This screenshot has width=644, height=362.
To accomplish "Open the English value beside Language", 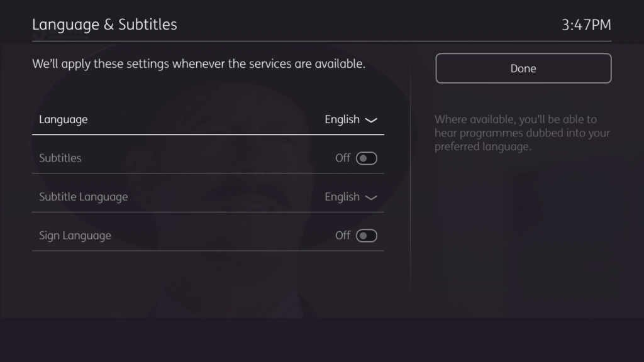I will [x=342, y=119].
